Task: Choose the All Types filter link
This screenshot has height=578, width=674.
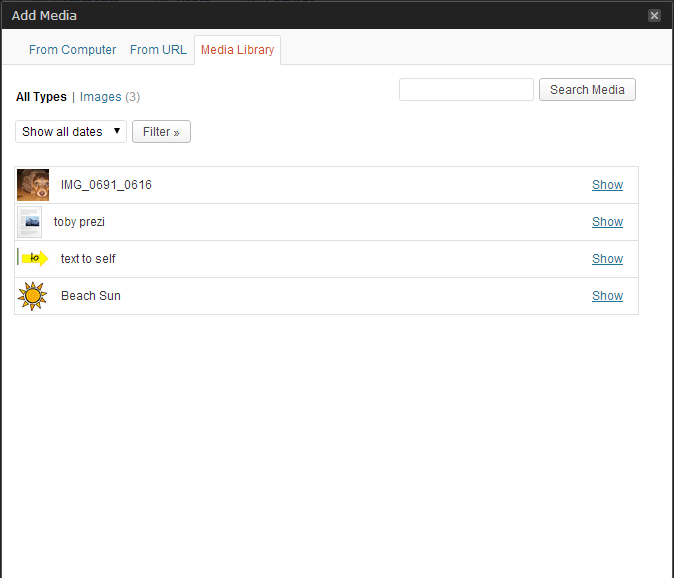Action: point(41,97)
